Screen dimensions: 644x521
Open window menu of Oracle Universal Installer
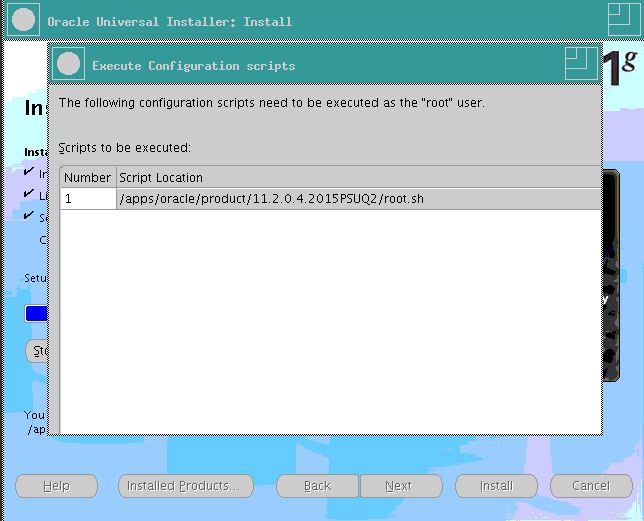(23, 20)
